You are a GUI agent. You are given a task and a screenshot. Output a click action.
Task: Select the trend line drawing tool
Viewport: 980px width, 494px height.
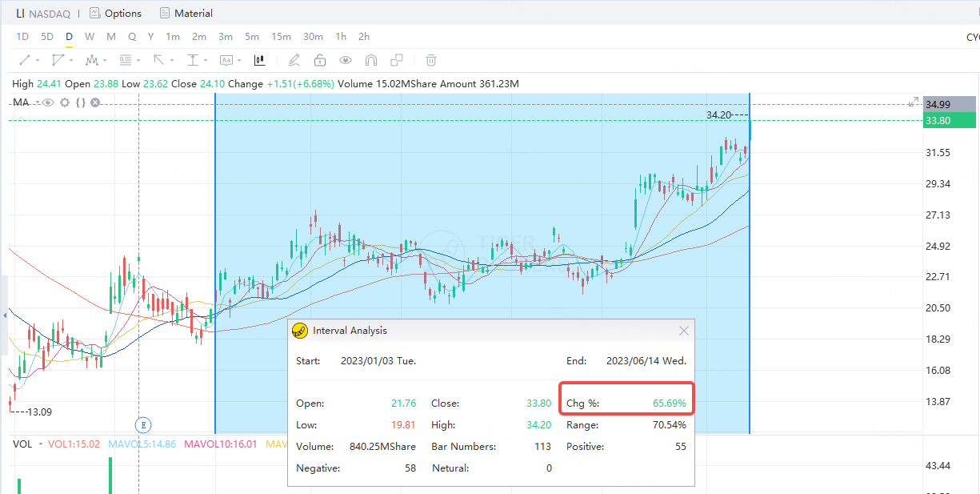point(26,60)
